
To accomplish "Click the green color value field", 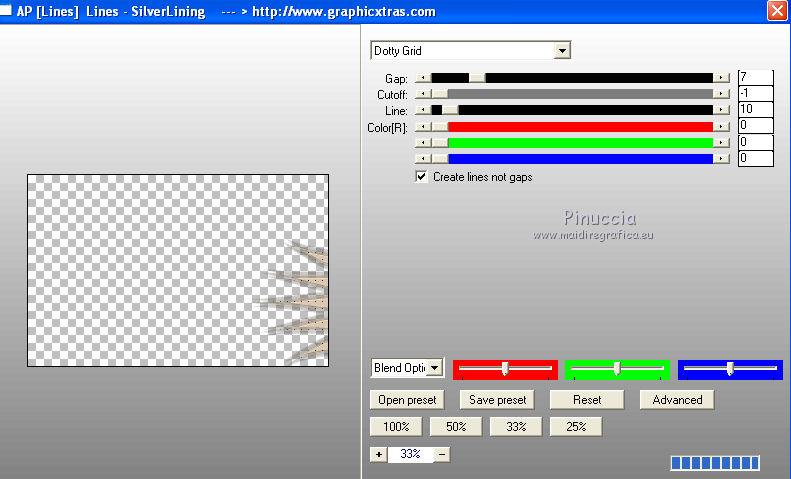I will (x=755, y=142).
